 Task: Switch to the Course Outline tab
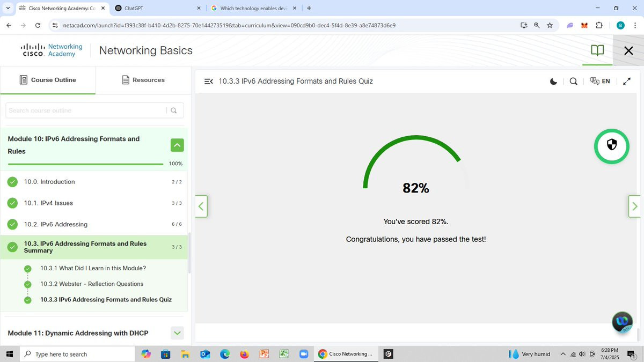48,80
